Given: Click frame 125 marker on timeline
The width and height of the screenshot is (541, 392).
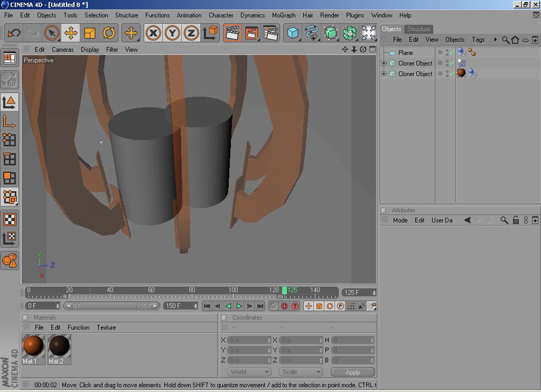Looking at the screenshot, I should (285, 291).
